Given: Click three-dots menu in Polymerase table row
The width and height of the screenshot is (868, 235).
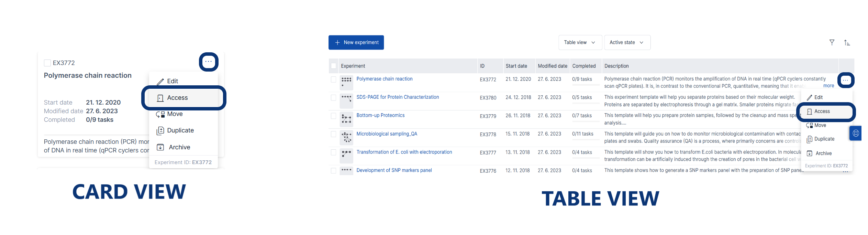Looking at the screenshot, I should click(x=846, y=81).
